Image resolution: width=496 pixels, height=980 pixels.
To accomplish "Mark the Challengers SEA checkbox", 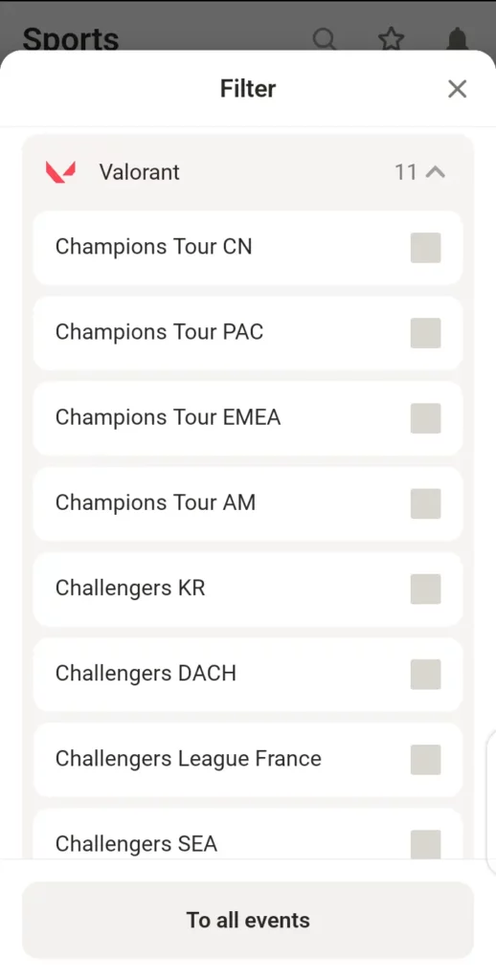I will pyautogui.click(x=426, y=844).
